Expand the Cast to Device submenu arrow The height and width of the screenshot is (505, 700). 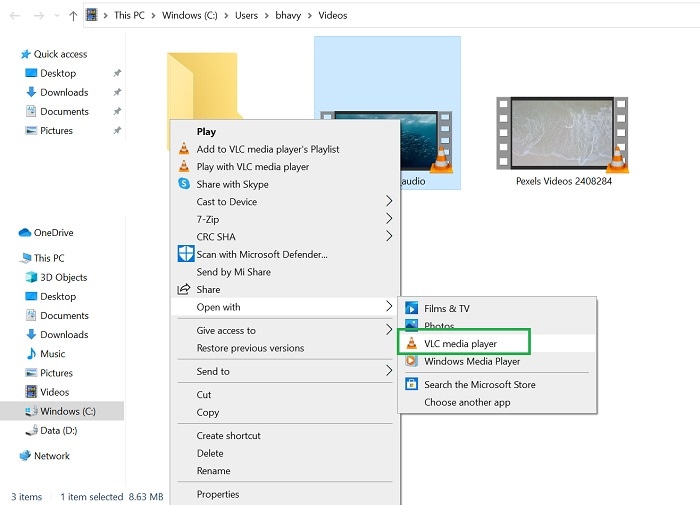[x=389, y=201]
